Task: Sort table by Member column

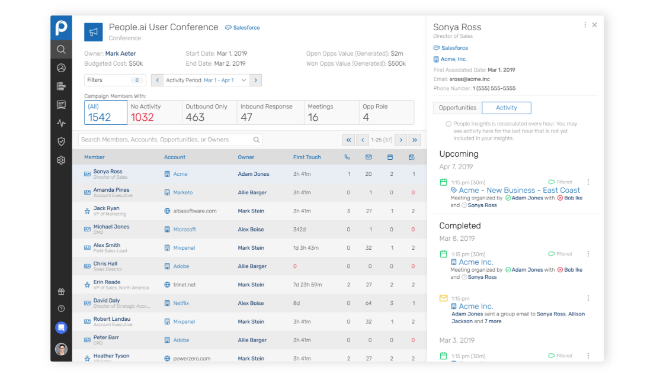Action: (x=94, y=157)
